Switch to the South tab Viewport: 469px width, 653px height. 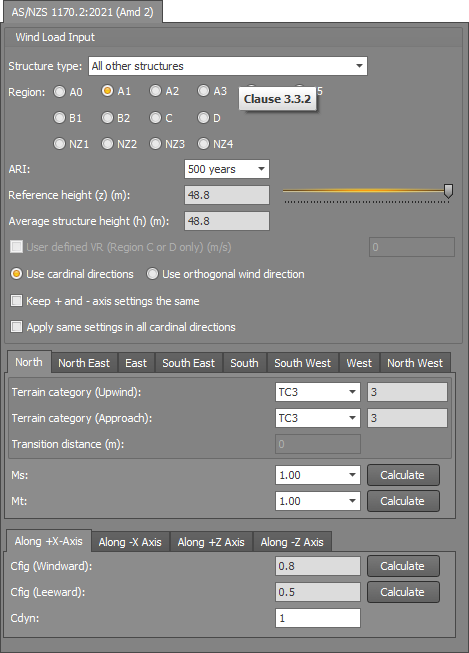pos(244,363)
